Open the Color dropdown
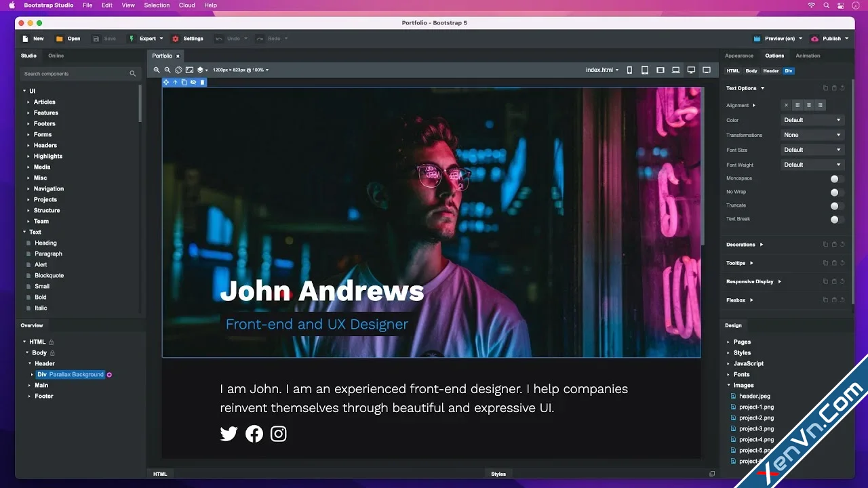 tap(812, 120)
